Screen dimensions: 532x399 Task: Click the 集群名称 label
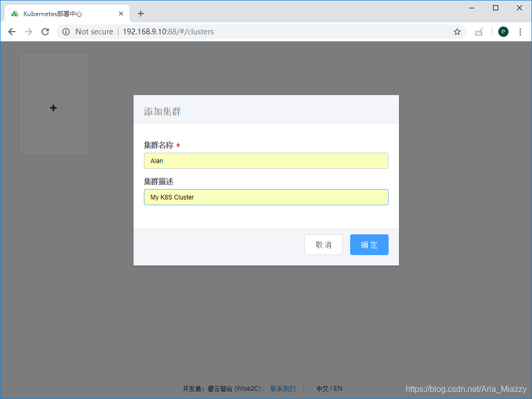(x=158, y=145)
